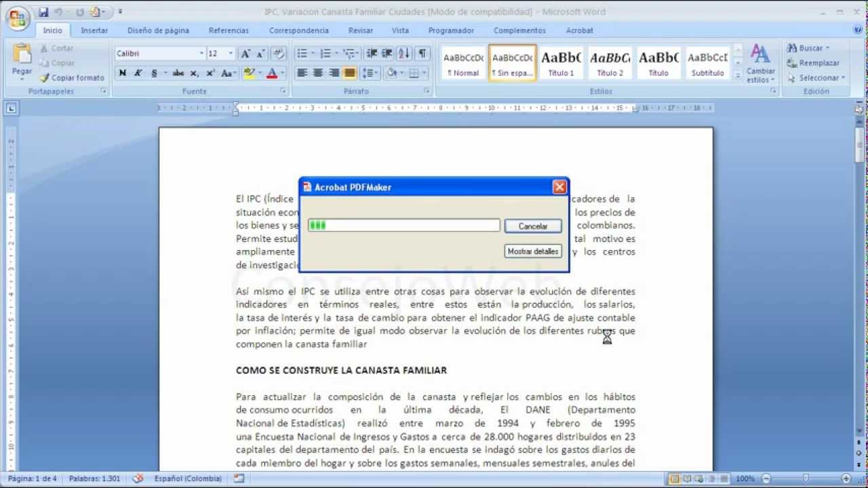This screenshot has width=868, height=488.
Task: Increase font size with the grow font icon
Action: click(x=245, y=54)
